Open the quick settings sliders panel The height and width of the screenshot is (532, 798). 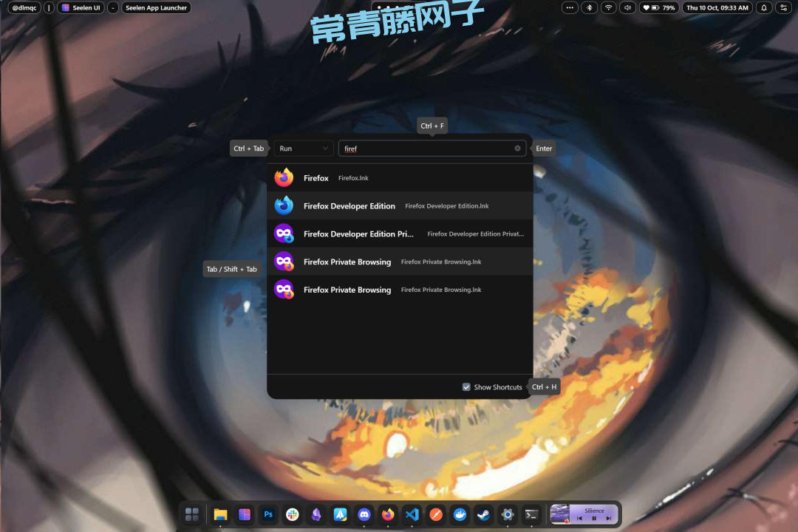[x=783, y=7]
